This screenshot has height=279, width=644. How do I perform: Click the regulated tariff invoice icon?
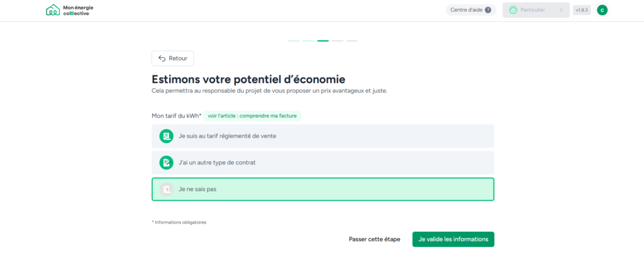[x=166, y=136]
